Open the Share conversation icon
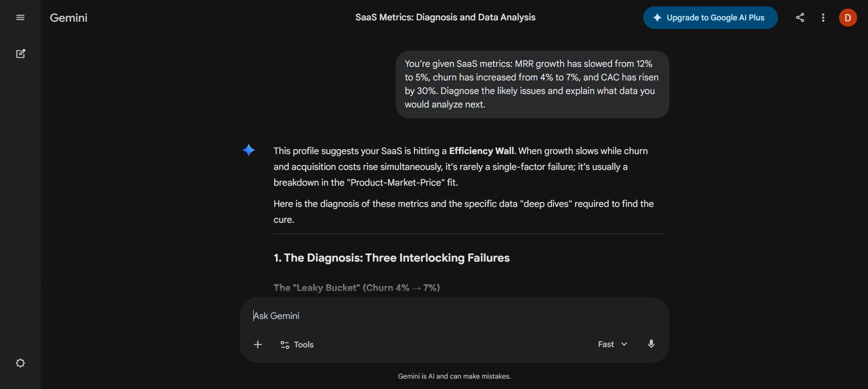The width and height of the screenshot is (868, 389). click(x=800, y=18)
